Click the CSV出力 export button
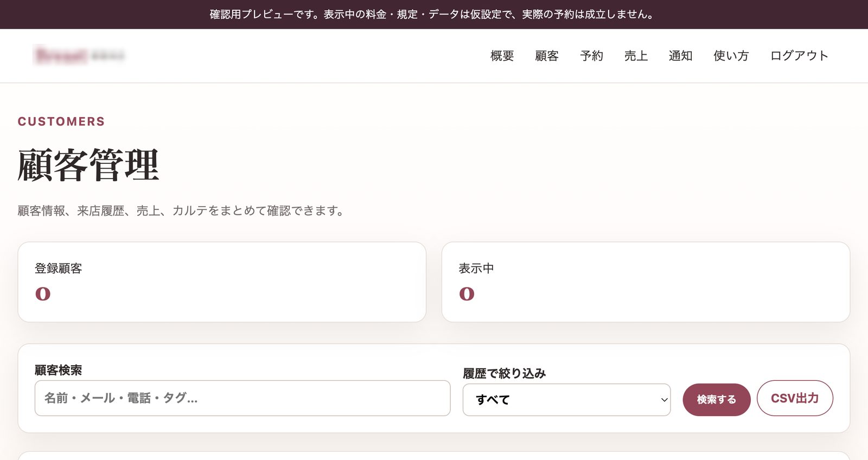The height and width of the screenshot is (460, 868). pyautogui.click(x=795, y=398)
